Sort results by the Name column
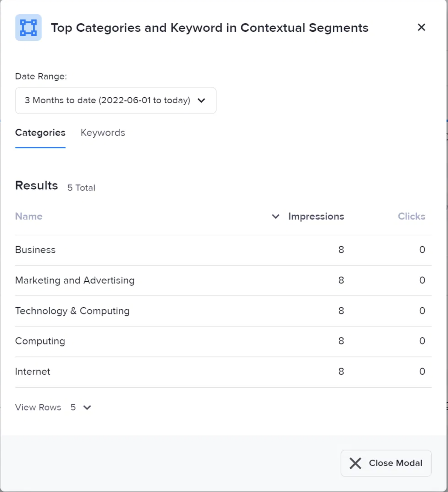This screenshot has width=448, height=492. pyautogui.click(x=29, y=216)
